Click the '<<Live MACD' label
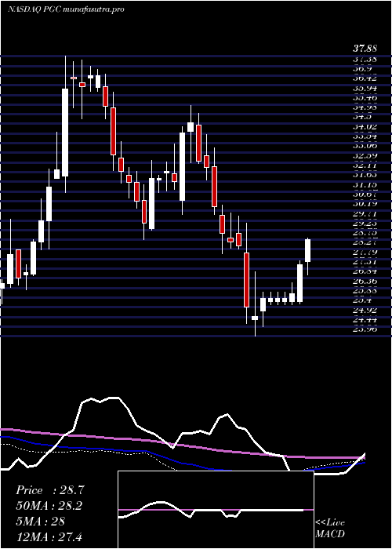This screenshot has width=392, height=549. pyautogui.click(x=330, y=529)
